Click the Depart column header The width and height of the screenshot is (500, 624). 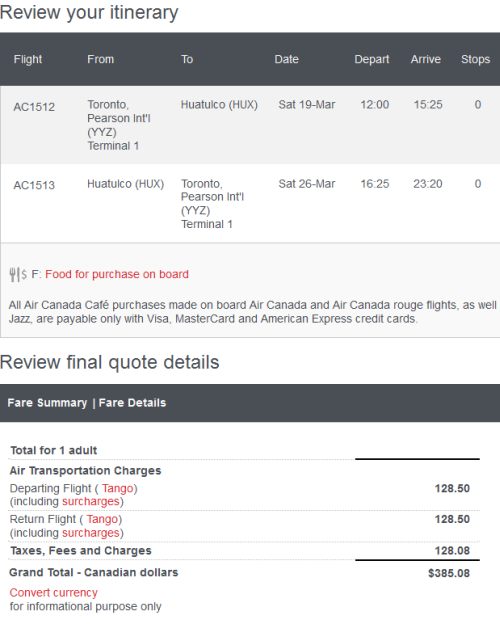point(372,59)
